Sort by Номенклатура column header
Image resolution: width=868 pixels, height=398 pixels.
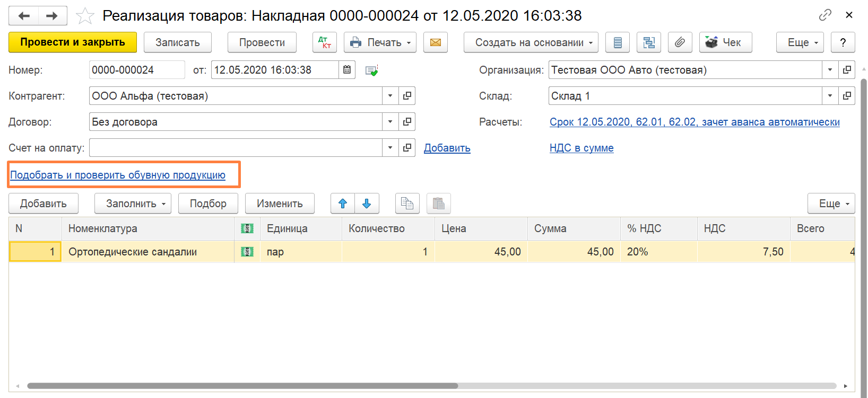pyautogui.click(x=148, y=228)
